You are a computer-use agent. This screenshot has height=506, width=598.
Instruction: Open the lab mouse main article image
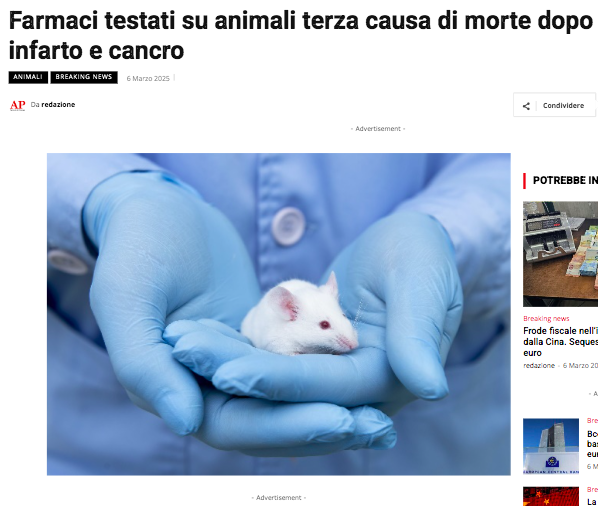coord(278,314)
